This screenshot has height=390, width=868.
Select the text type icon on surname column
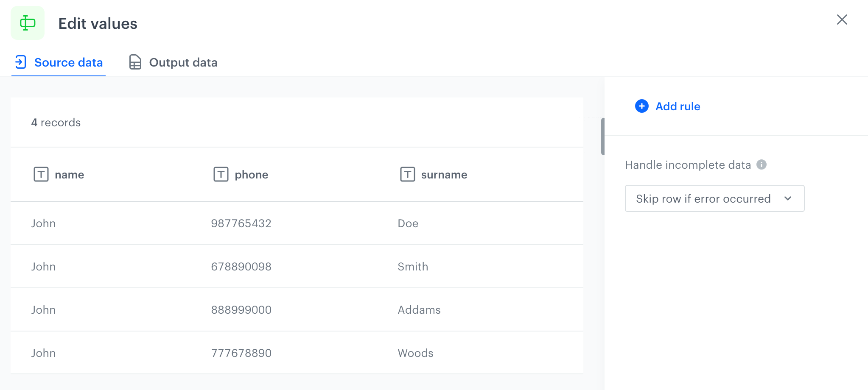tap(408, 174)
